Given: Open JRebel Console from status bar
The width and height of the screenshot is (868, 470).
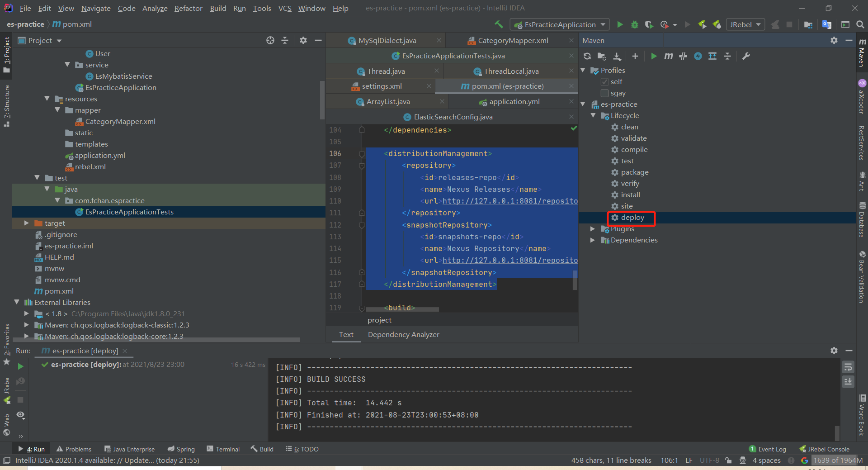Looking at the screenshot, I should pos(824,449).
